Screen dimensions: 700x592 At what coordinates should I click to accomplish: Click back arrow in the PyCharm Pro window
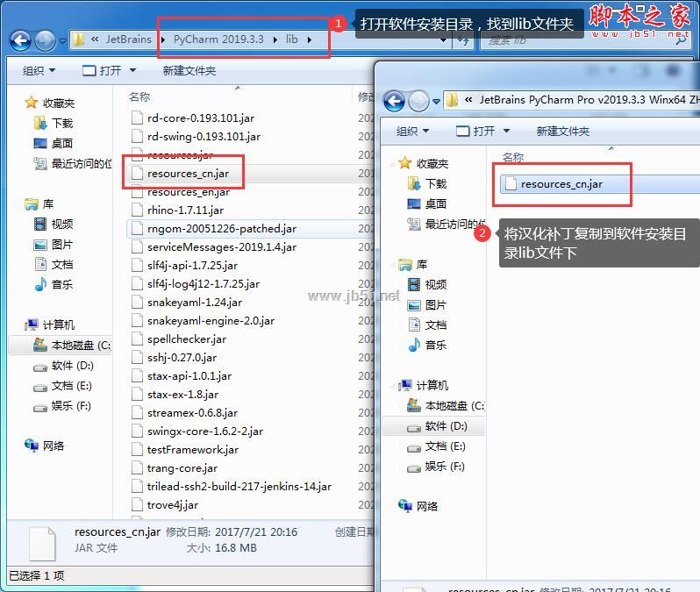394,101
